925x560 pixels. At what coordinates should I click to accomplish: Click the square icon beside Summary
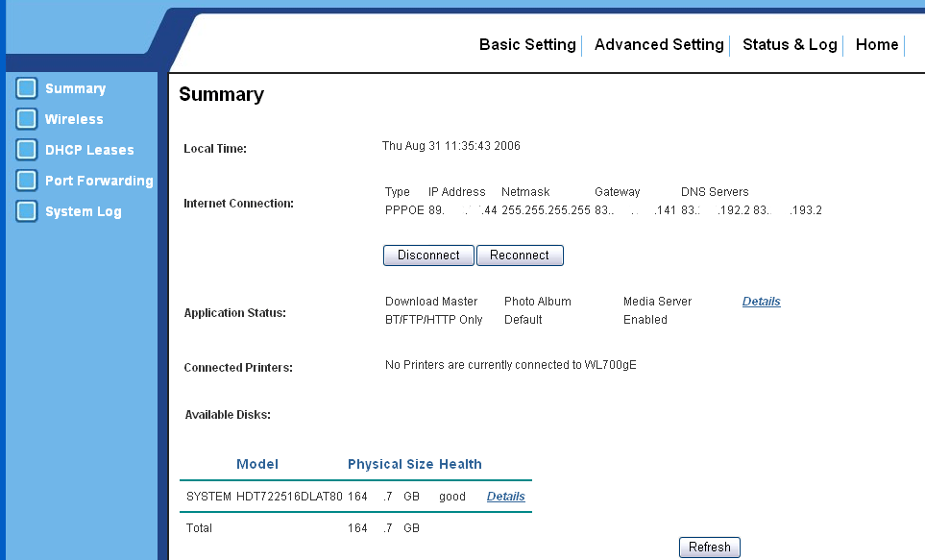coord(27,88)
